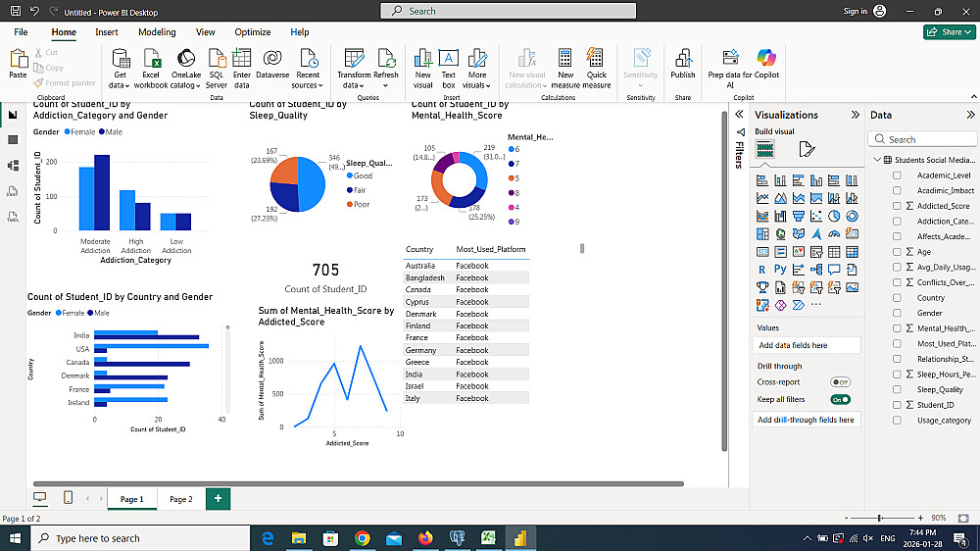Expand the Filters pane
980x551 pixels.
pos(740,115)
